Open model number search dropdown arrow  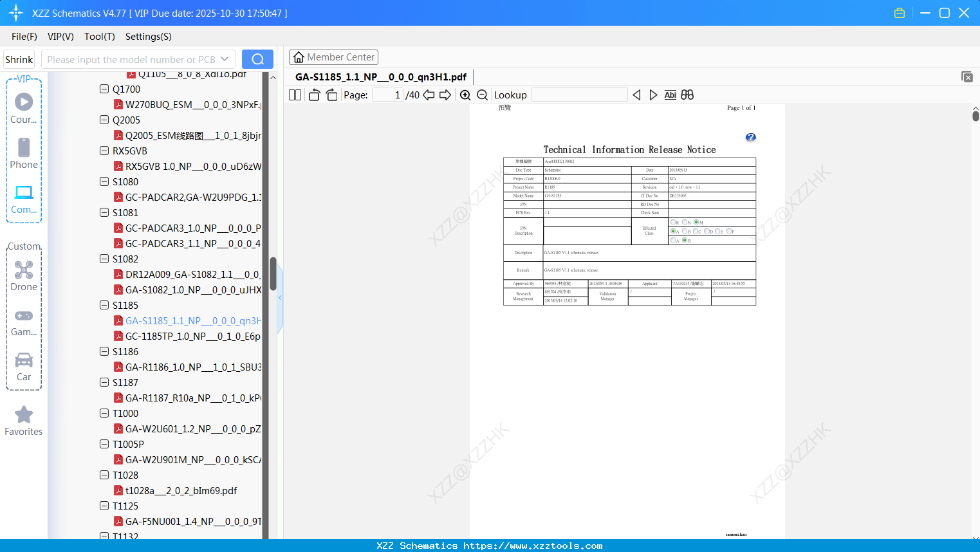(x=225, y=59)
